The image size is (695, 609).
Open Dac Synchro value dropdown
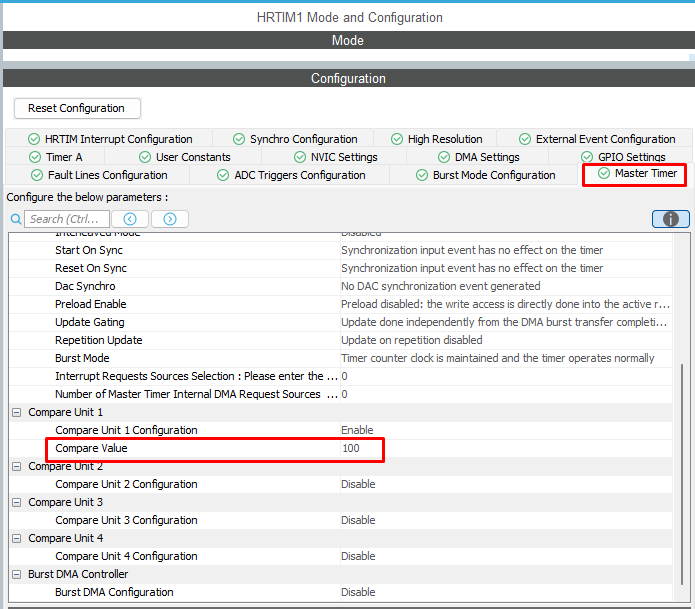(x=506, y=286)
